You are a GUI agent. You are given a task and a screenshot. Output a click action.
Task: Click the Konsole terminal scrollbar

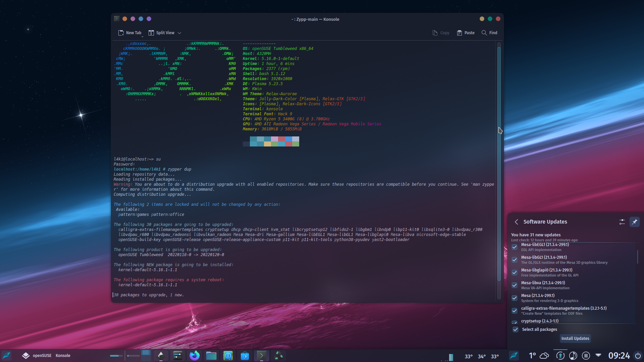coord(499,164)
